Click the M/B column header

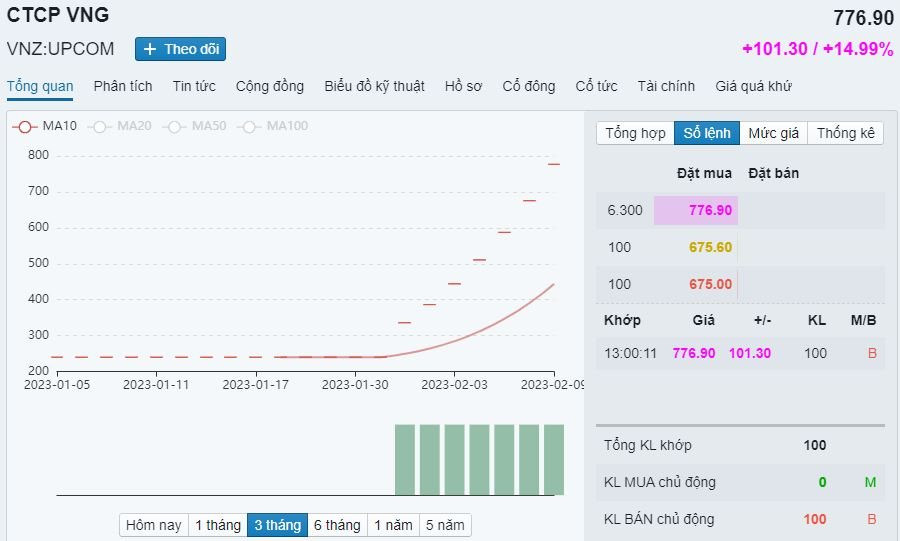863,320
